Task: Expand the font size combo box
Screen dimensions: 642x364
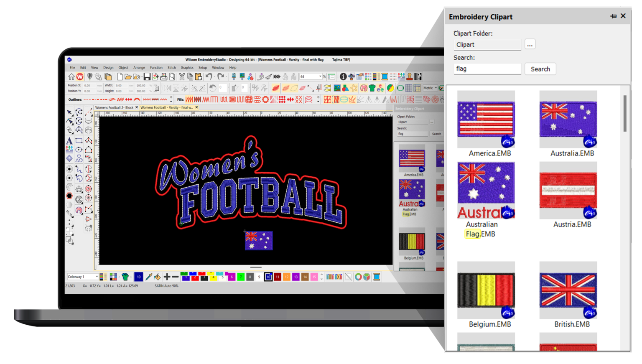Action: click(321, 76)
